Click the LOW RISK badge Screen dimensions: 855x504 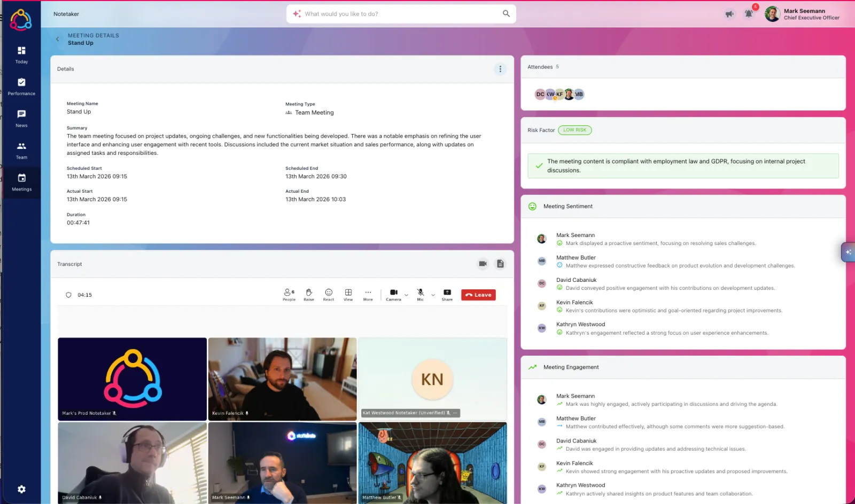tap(575, 130)
